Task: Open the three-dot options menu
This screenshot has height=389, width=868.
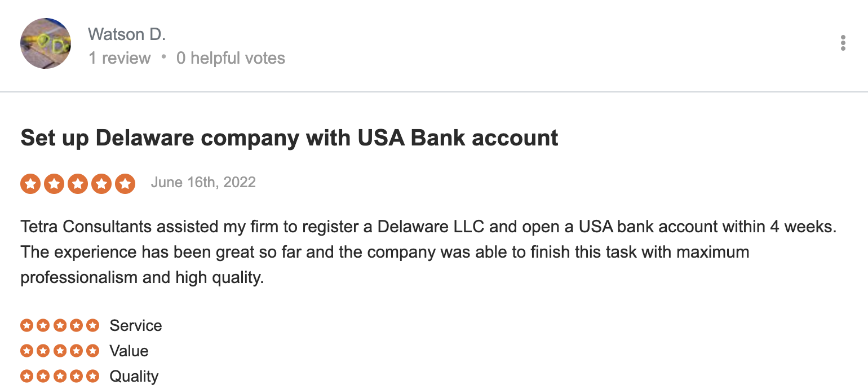Action: 843,43
